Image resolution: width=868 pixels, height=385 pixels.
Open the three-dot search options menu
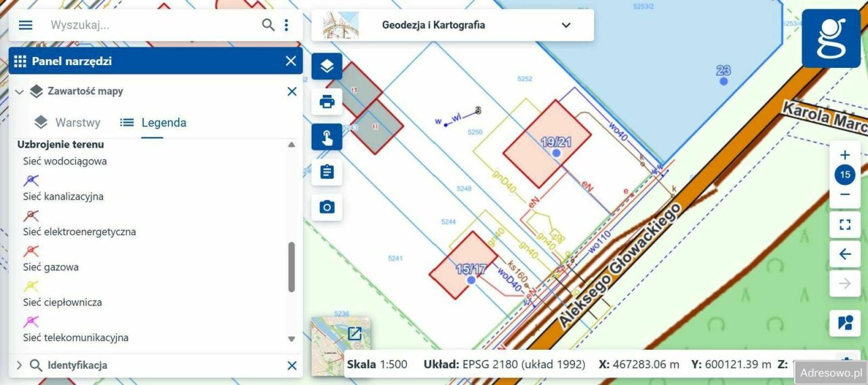(286, 25)
